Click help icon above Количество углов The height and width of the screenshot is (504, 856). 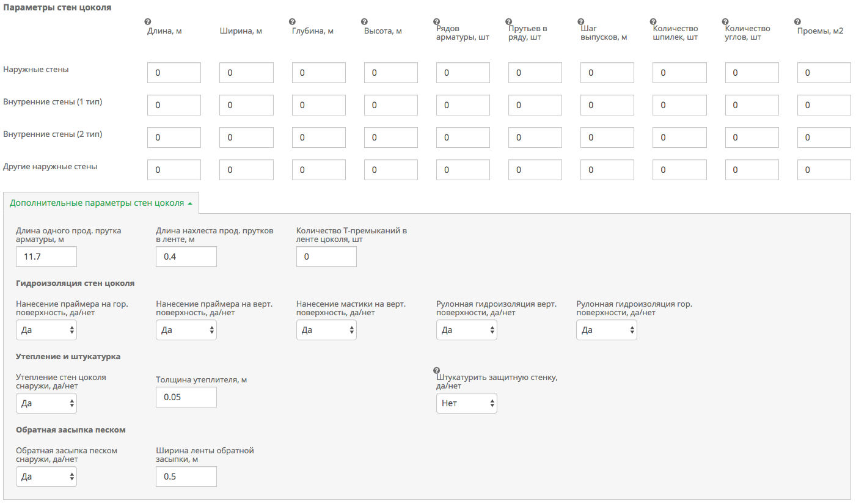coord(725,22)
